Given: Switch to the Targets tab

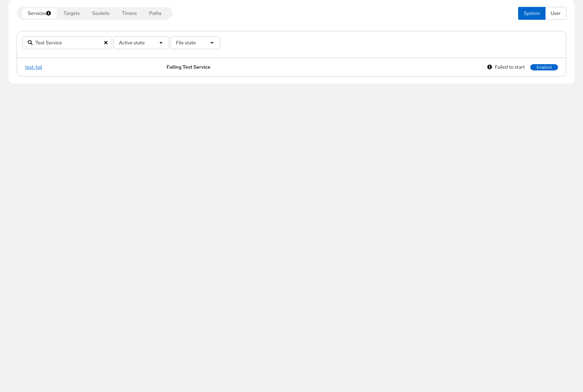Looking at the screenshot, I should (x=71, y=13).
